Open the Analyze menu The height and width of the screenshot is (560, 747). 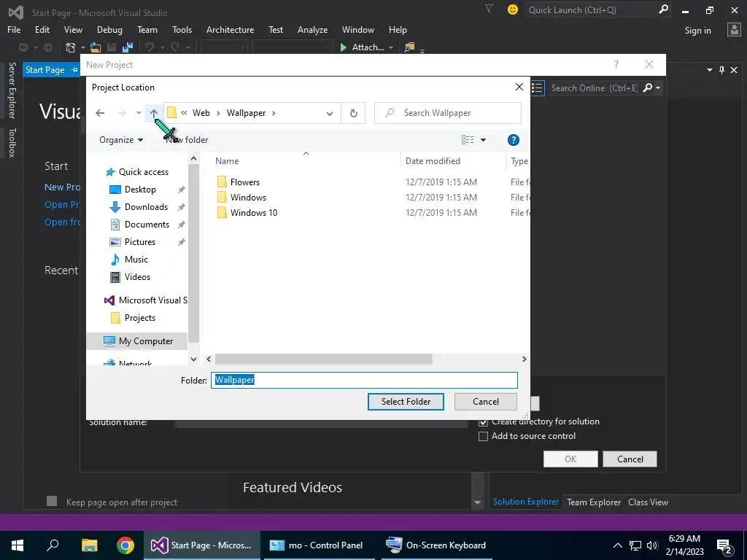point(312,29)
